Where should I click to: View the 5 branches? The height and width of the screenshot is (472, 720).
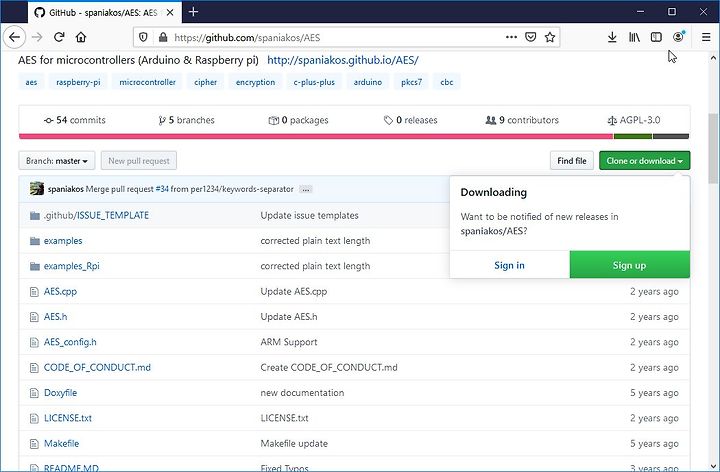point(186,120)
